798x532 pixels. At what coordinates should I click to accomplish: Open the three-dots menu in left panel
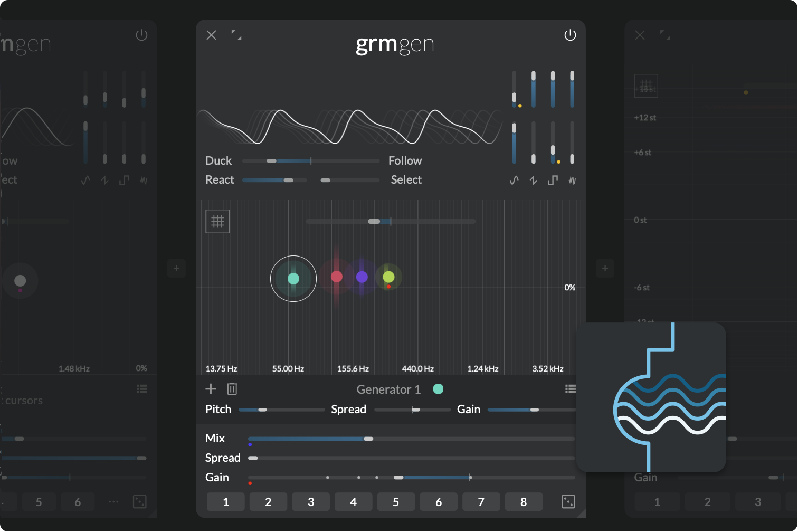[113, 502]
